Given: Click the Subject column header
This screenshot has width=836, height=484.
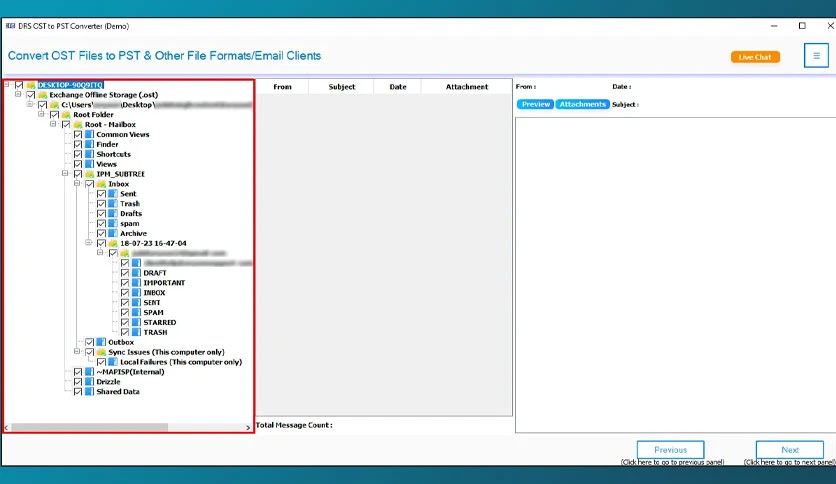Looking at the screenshot, I should (x=341, y=86).
